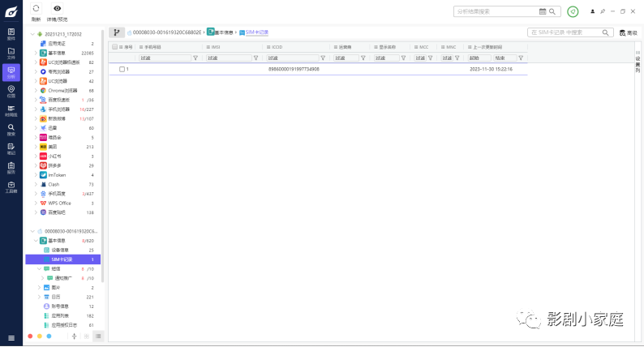Focus the SIM card record search field
The width and height of the screenshot is (644, 347).
(565, 32)
